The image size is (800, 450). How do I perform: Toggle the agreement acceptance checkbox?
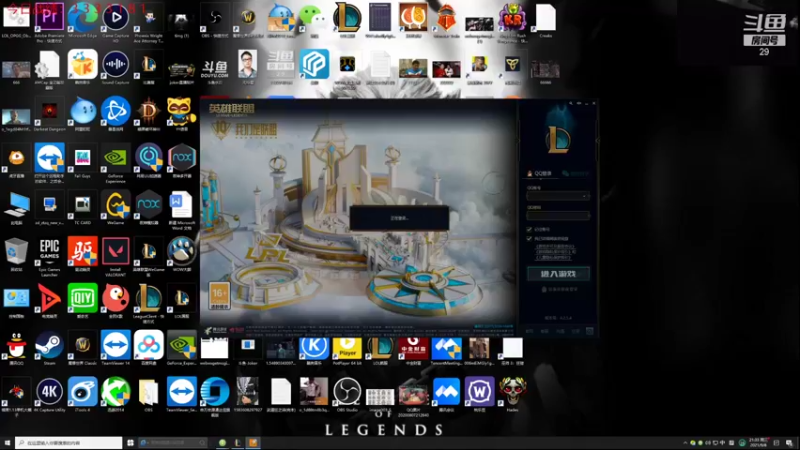click(x=529, y=238)
